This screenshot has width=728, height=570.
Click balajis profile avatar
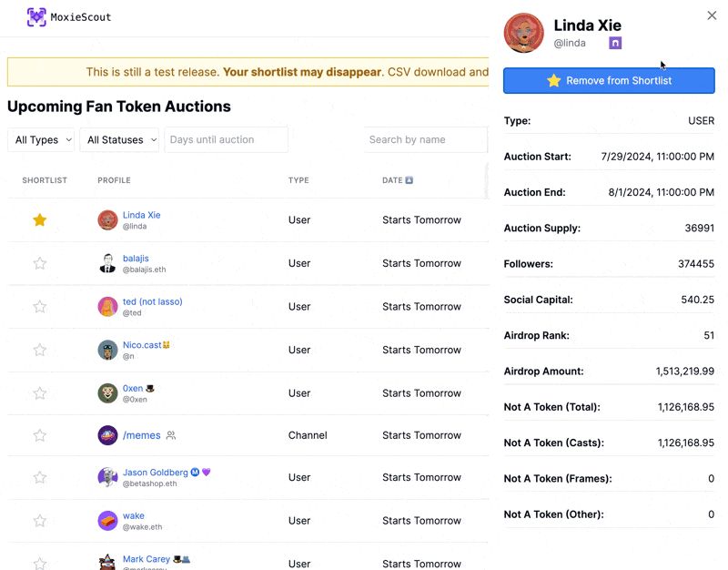(x=107, y=263)
